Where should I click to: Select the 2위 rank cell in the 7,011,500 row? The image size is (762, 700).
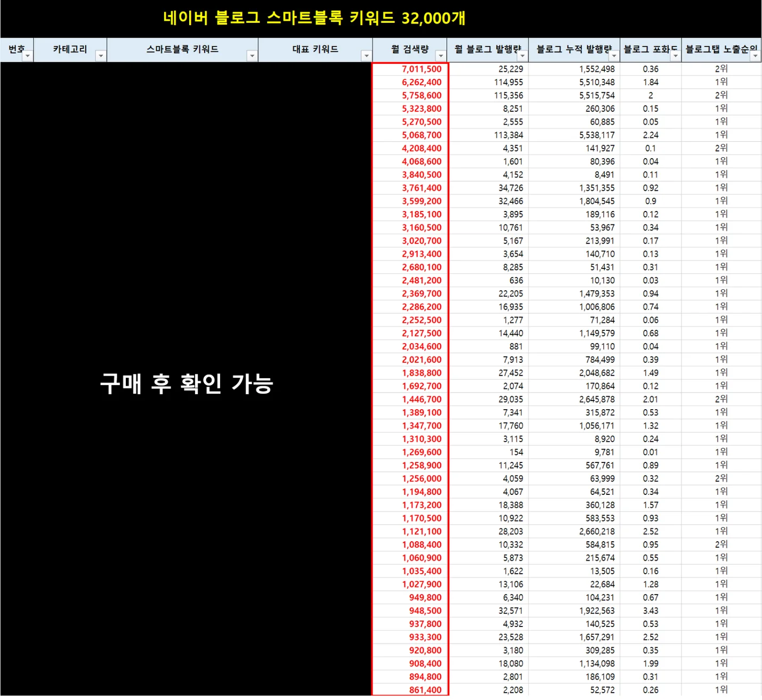722,69
